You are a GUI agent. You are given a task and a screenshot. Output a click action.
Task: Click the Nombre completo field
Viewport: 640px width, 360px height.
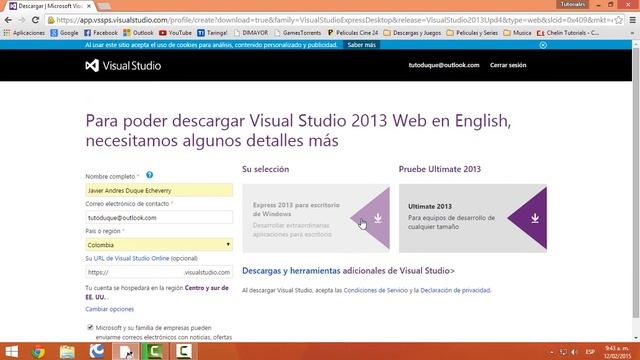(x=159, y=190)
